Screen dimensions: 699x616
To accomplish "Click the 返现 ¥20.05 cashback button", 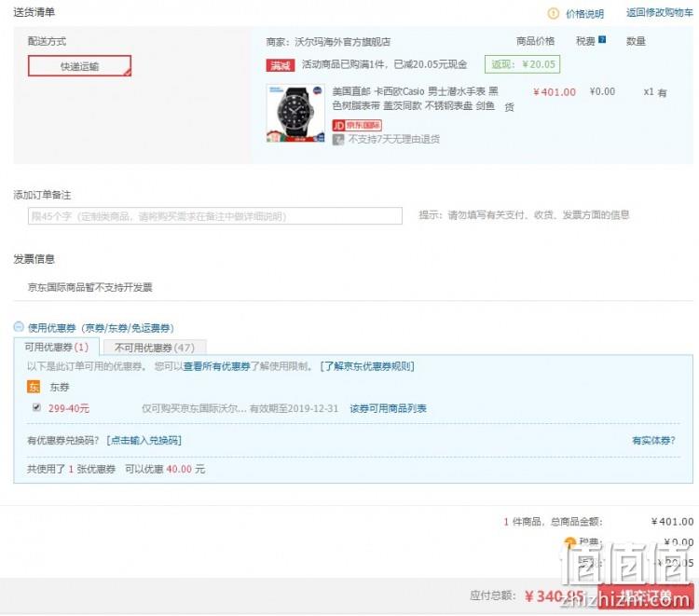I will 523,64.
